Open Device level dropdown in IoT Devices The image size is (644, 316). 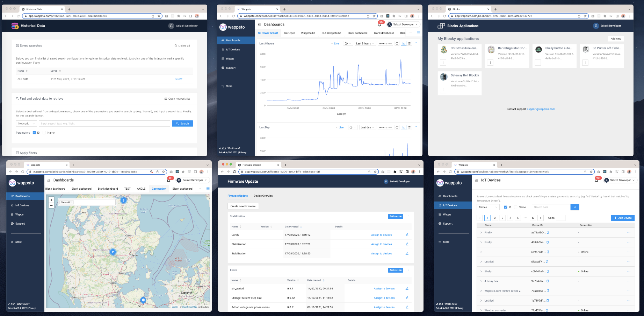coord(488,207)
